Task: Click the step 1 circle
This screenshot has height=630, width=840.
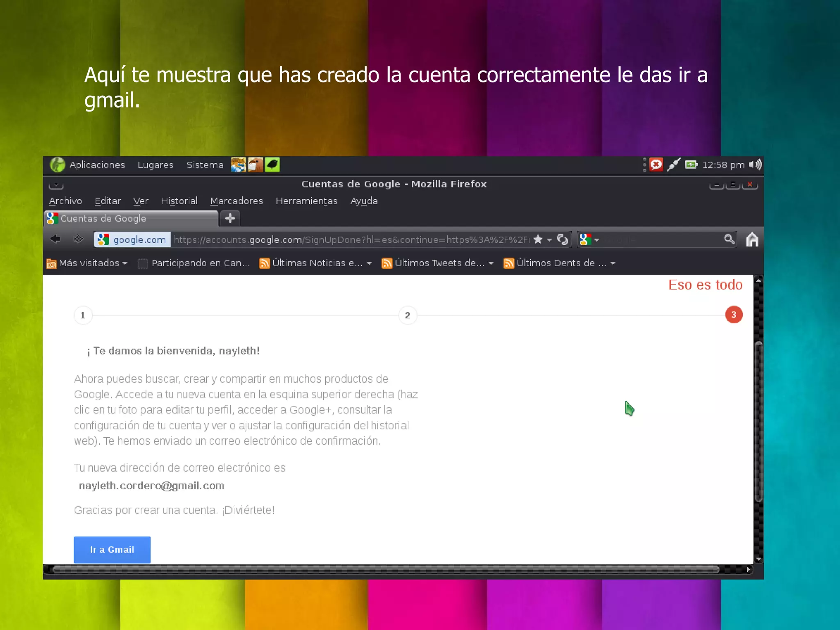Action: click(83, 315)
